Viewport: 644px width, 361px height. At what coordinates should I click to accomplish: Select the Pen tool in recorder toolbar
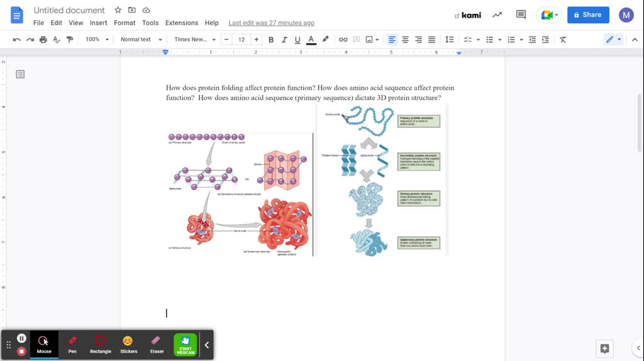(72, 344)
